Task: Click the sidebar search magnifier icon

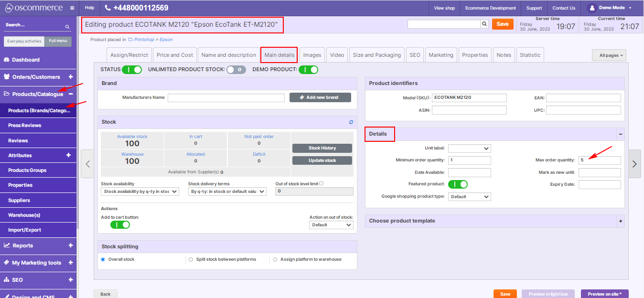Action: pyautogui.click(x=67, y=27)
